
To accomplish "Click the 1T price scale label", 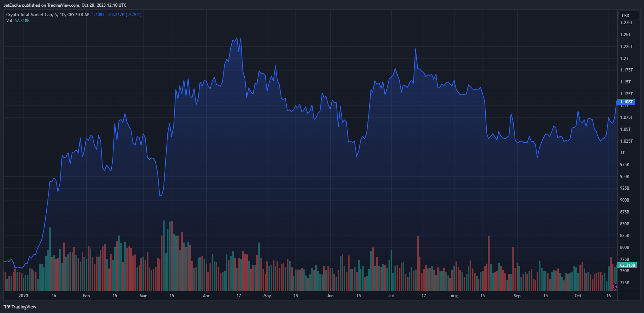I will click(x=623, y=153).
